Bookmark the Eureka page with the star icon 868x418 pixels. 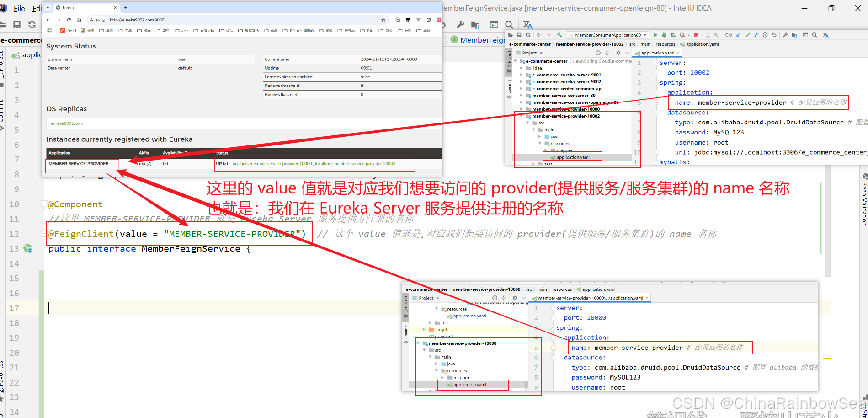click(x=383, y=20)
